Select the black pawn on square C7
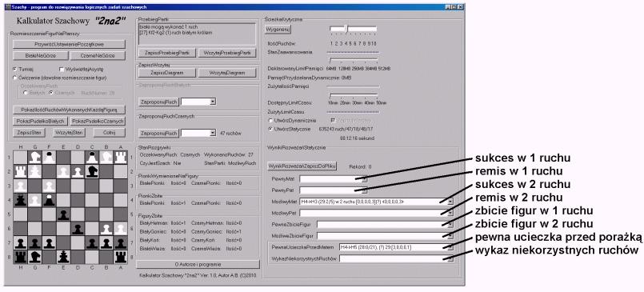 pyautogui.click(x=92, y=243)
